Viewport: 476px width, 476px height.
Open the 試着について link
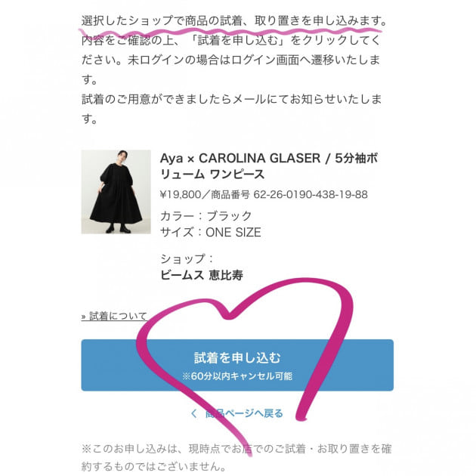114,316
